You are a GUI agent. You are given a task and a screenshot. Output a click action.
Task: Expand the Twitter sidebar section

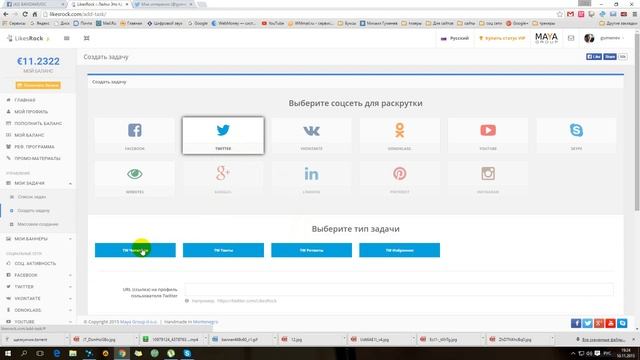(38, 287)
